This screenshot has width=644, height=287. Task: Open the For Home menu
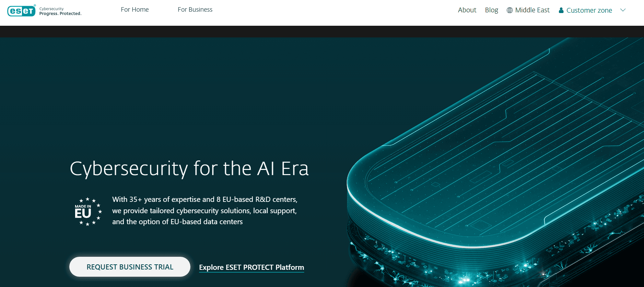click(x=135, y=10)
